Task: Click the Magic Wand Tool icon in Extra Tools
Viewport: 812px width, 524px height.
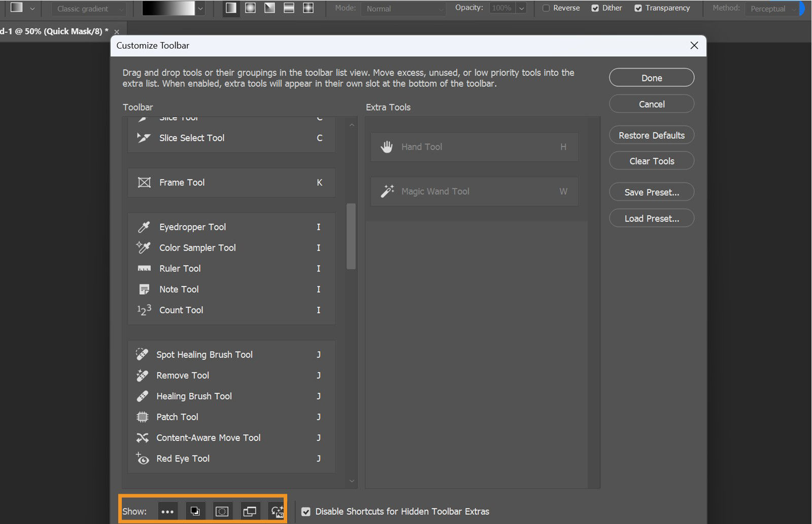Action: point(387,191)
